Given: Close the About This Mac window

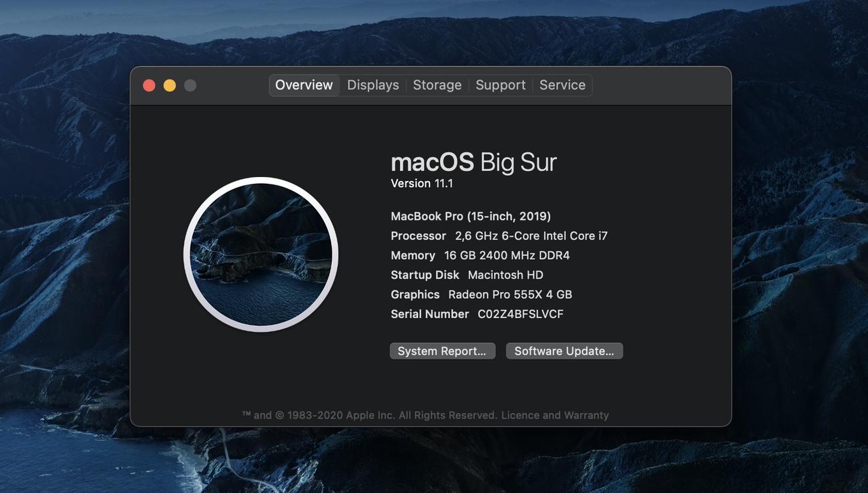Looking at the screenshot, I should pyautogui.click(x=149, y=86).
